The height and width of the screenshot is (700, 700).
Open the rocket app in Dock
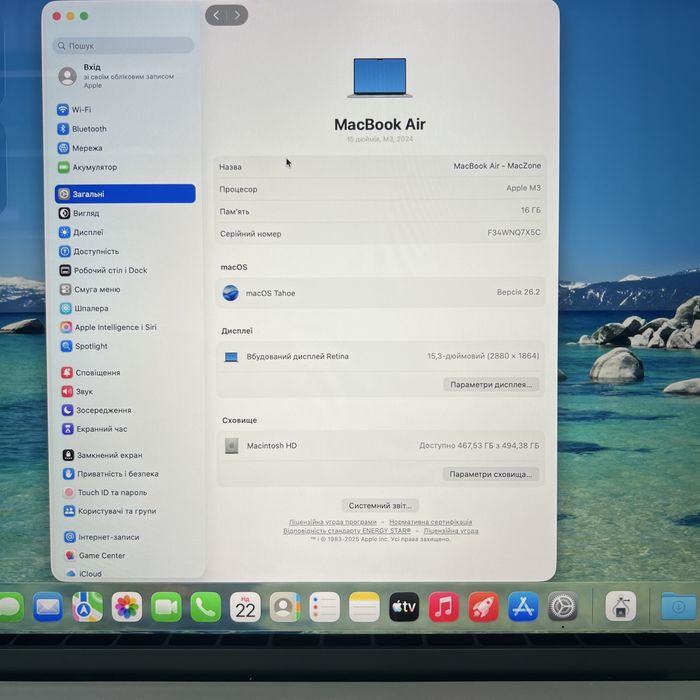(483, 607)
